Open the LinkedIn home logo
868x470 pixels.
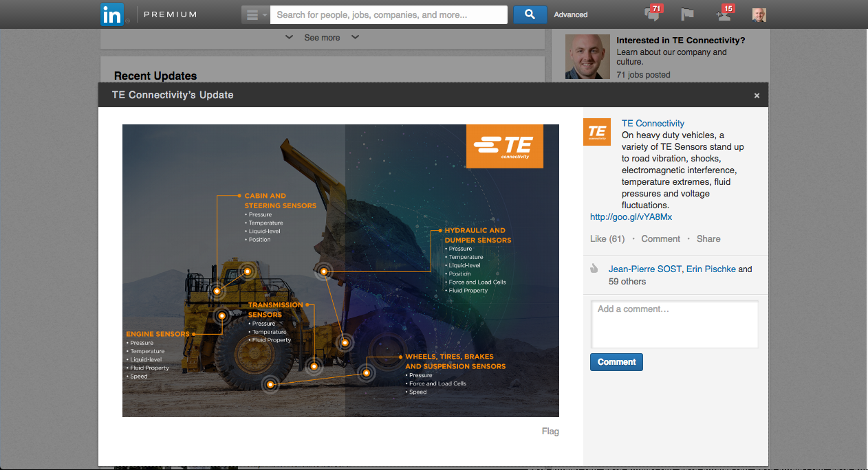112,14
